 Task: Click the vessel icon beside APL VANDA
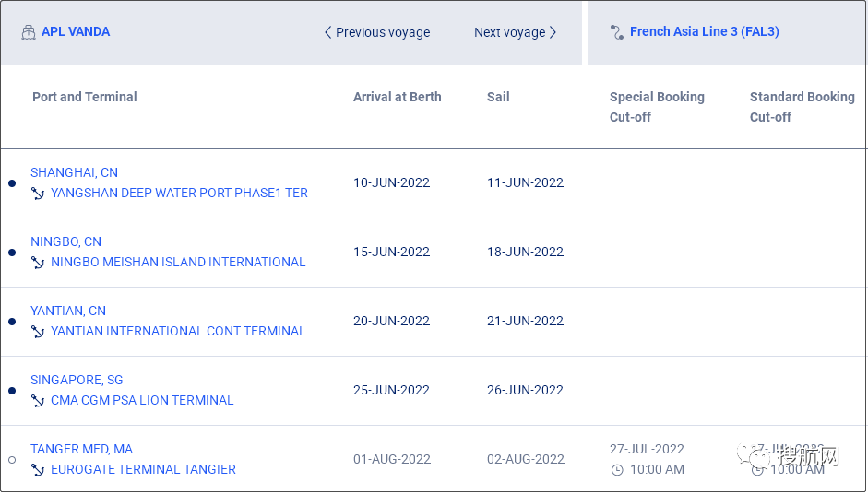[x=29, y=32]
